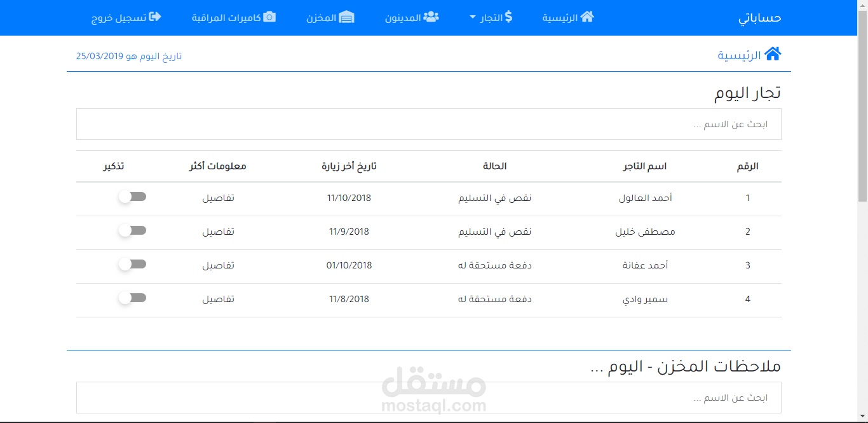Image resolution: width=868 pixels, height=423 pixels.
Task: Click the home icon next to breadcrumb الرئيسية
Action: (773, 53)
